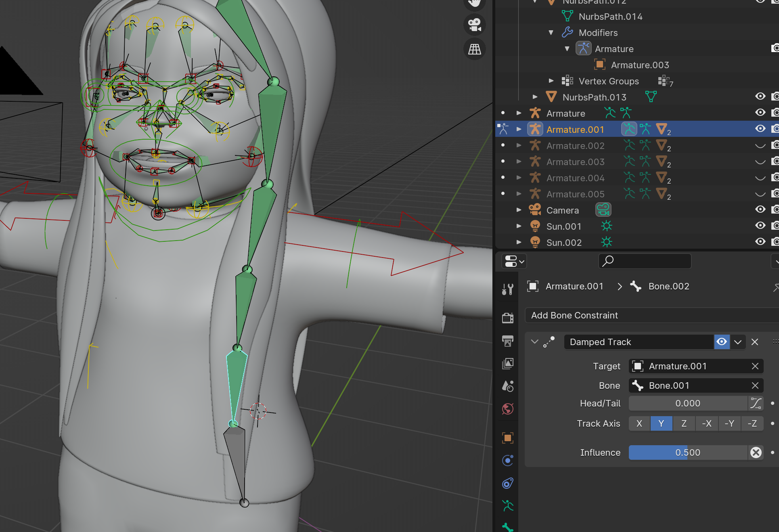Image resolution: width=779 pixels, height=532 pixels.
Task: Click the Bone.002 breadcrumb icon
Action: (x=636, y=286)
